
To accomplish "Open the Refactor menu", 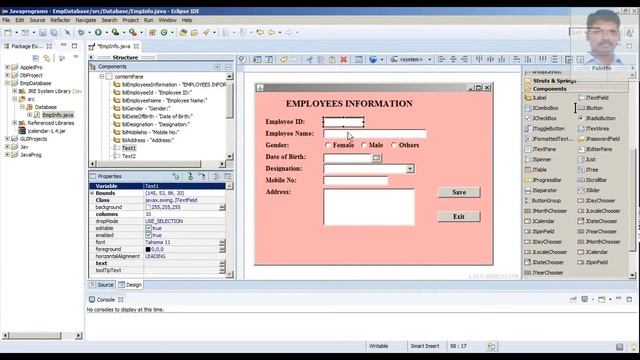I will click(60, 20).
